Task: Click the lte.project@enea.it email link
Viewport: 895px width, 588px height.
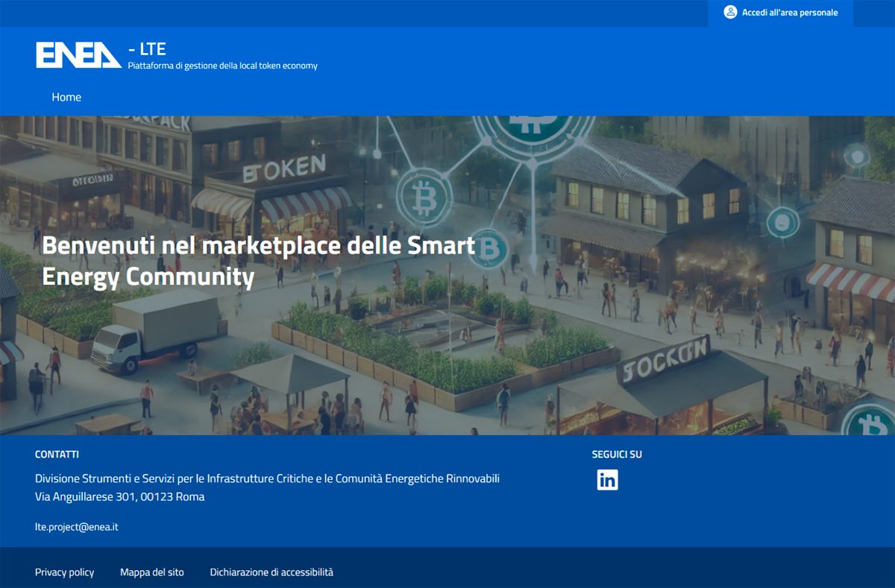Action: point(77,527)
